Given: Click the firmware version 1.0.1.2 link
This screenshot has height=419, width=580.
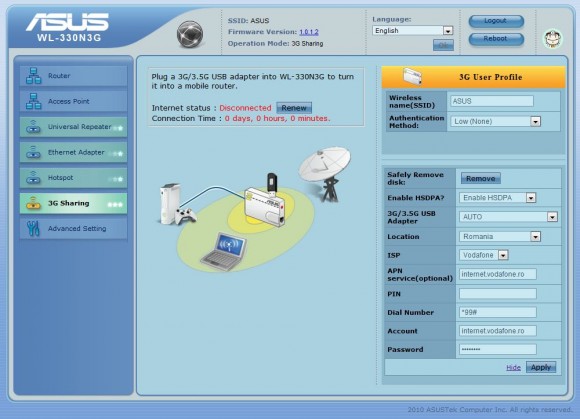Looking at the screenshot, I should 309,32.
